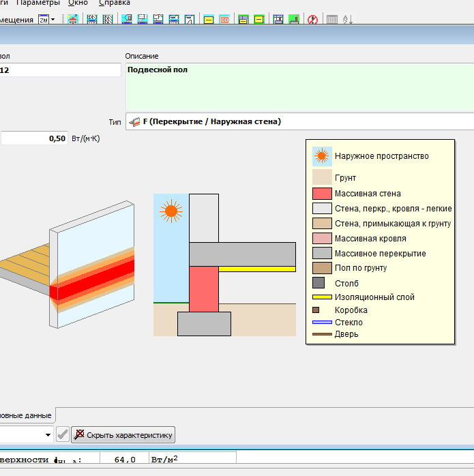
Task: Click the 0,50 Вт/(м·К) value field
Action: click(34, 138)
